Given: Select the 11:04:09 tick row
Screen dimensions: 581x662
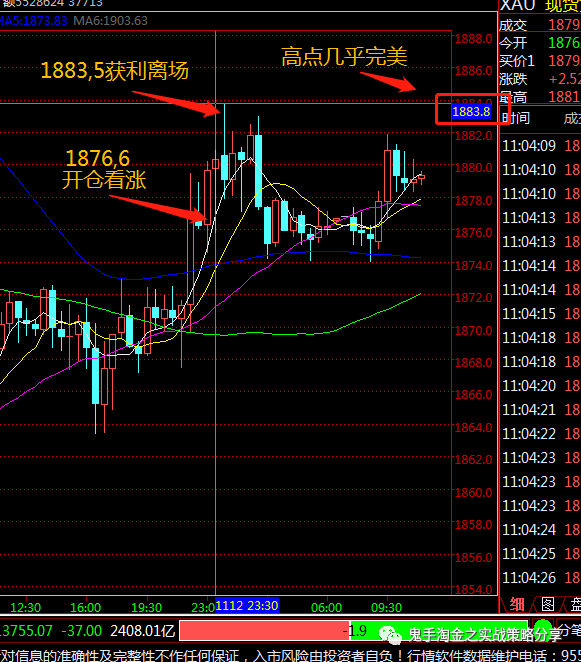Looking at the screenshot, I should point(540,146).
